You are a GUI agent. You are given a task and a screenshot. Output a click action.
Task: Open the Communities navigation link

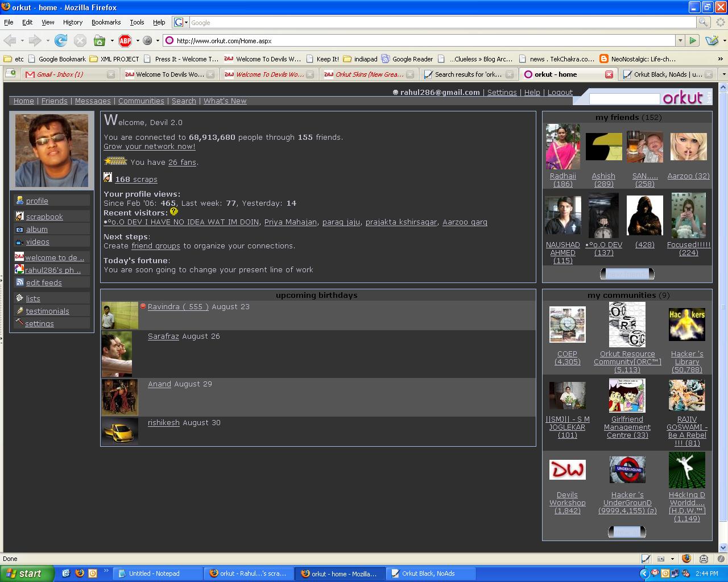[x=141, y=101]
